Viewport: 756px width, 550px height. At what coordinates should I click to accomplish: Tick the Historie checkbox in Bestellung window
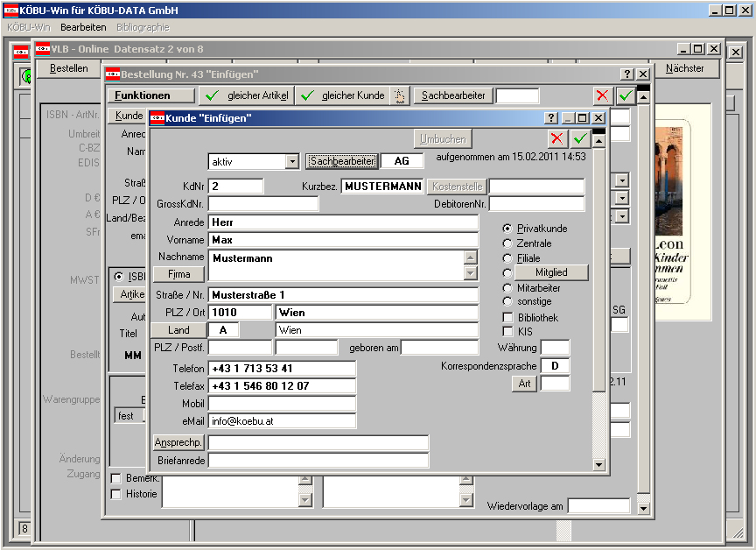[115, 494]
